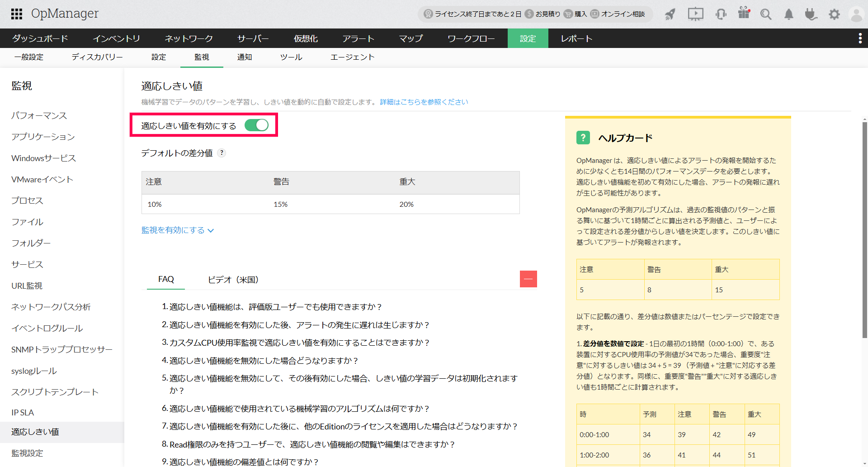
Task: Click the headset support icon
Action: point(721,14)
